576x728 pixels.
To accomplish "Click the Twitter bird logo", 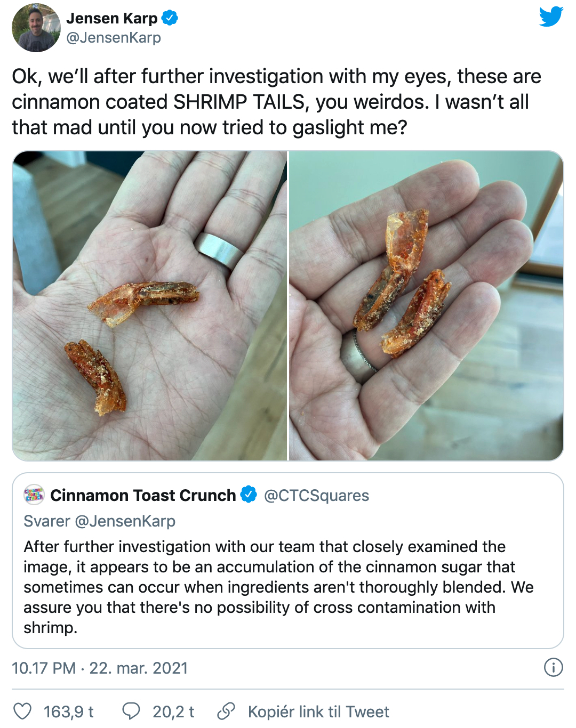I will click(551, 17).
